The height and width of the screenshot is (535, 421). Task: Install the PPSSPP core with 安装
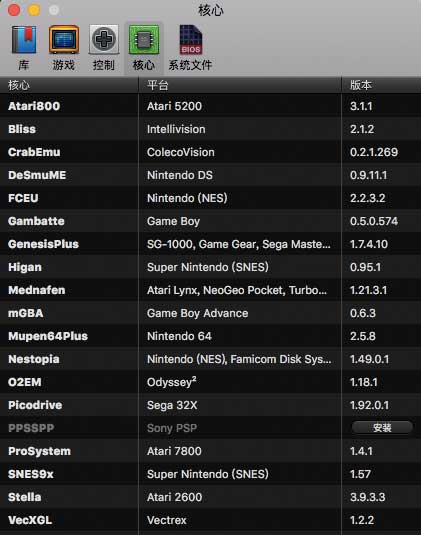tap(382, 428)
